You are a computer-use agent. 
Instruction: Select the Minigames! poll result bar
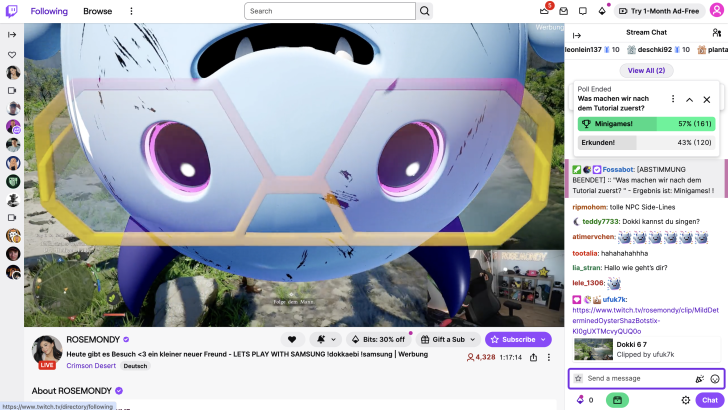[646, 124]
